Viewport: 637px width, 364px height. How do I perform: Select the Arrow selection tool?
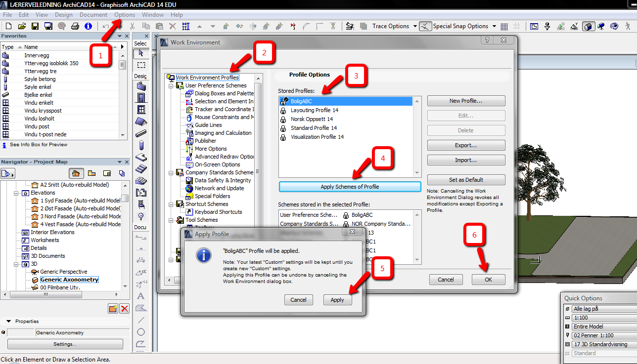(x=141, y=53)
